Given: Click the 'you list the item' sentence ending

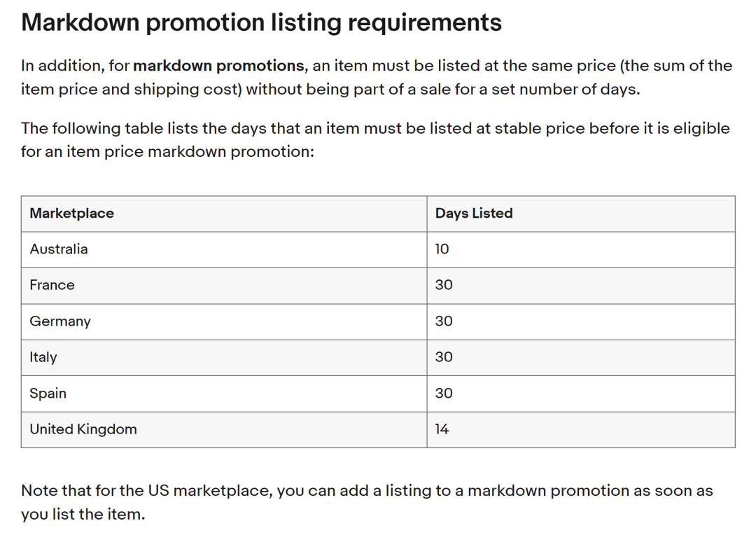Looking at the screenshot, I should coord(83,514).
